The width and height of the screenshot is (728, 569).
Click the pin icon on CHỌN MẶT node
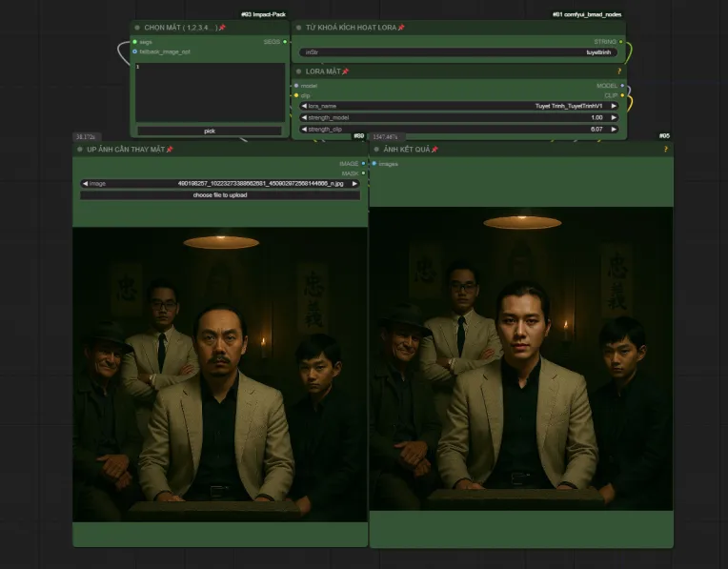222,28
